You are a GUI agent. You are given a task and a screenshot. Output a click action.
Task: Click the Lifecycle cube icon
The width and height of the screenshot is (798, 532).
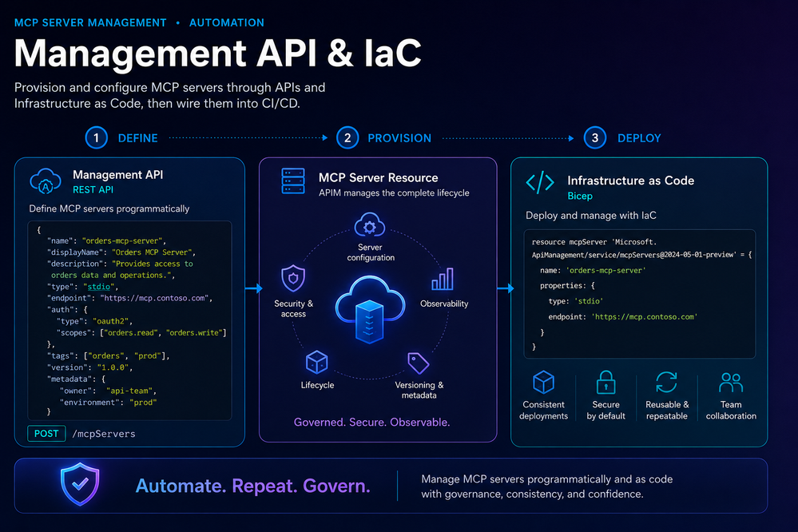click(x=316, y=363)
